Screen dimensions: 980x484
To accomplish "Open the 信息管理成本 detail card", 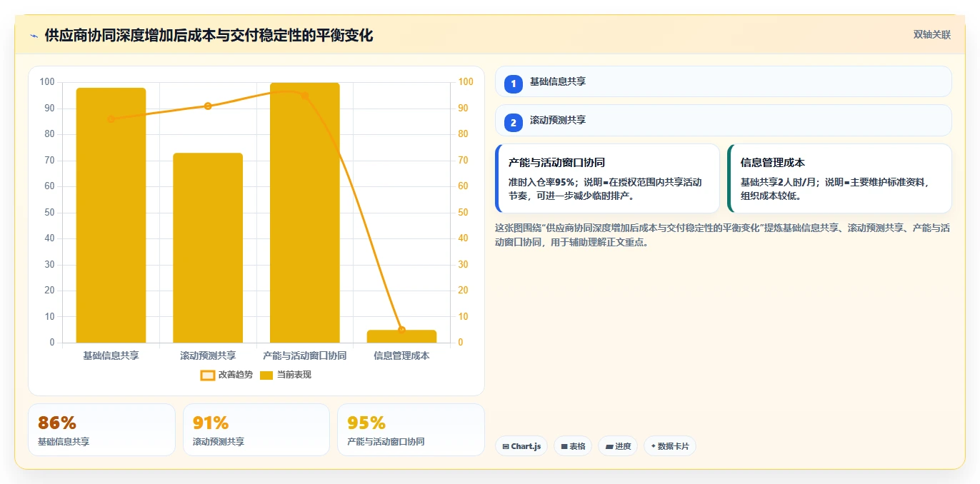I will coord(839,178).
